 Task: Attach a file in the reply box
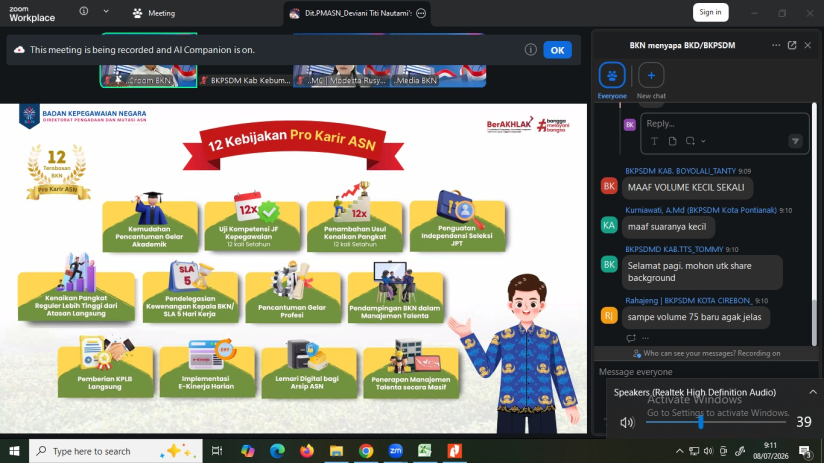pyautogui.click(x=672, y=141)
